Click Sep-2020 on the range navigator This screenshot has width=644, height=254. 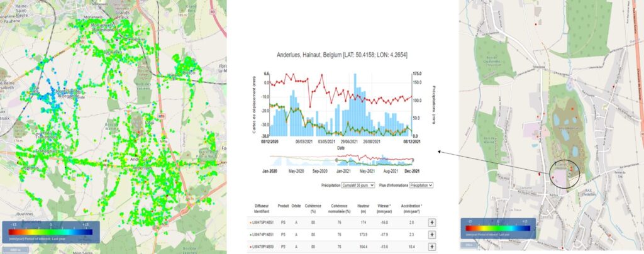tap(320, 171)
